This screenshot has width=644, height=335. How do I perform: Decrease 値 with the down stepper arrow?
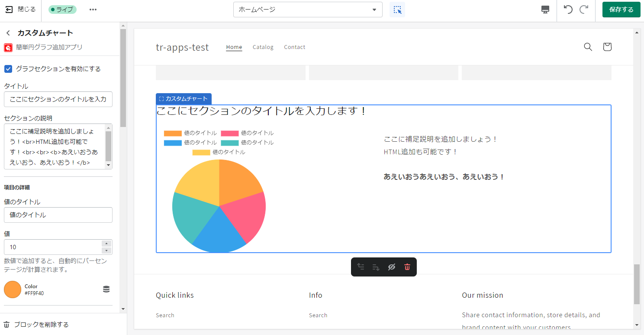pos(106,250)
